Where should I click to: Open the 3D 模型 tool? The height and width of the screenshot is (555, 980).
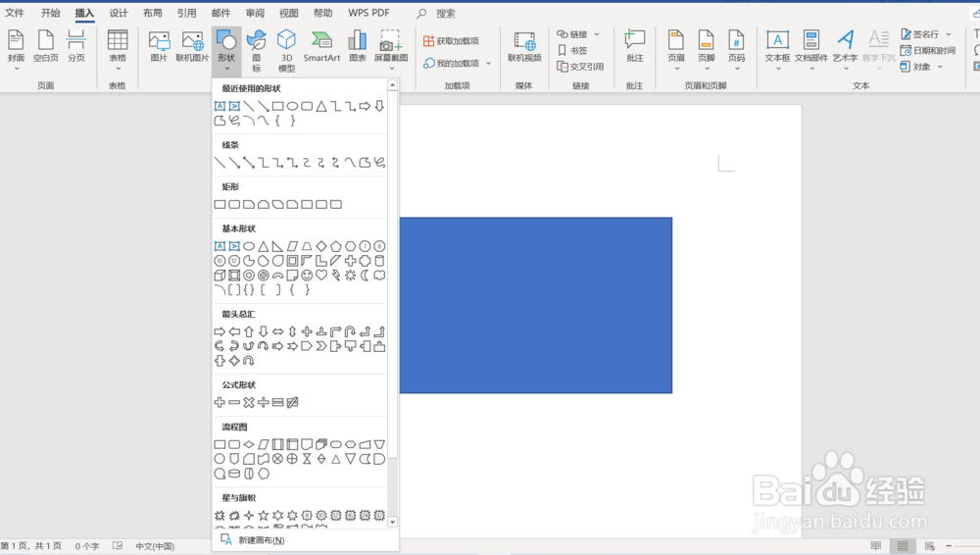point(286,50)
